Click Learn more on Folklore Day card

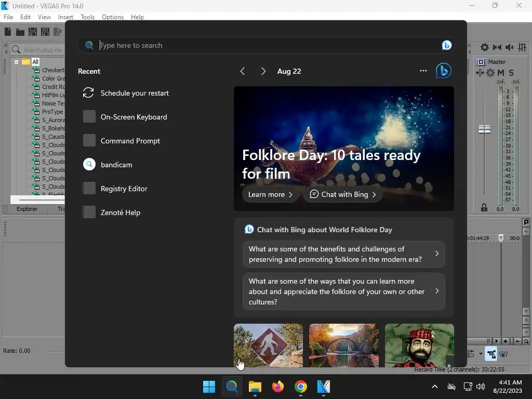point(270,194)
